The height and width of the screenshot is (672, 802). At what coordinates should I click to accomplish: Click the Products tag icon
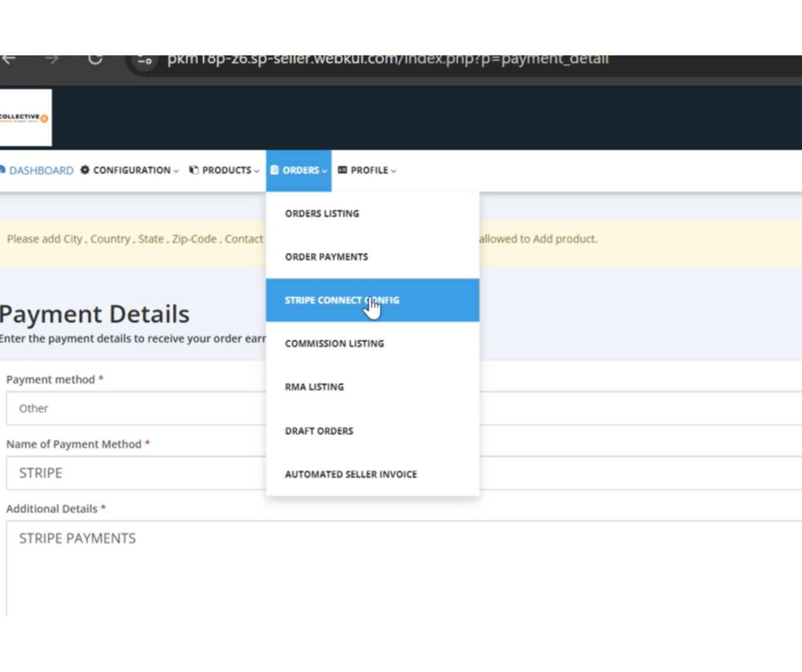click(x=194, y=170)
